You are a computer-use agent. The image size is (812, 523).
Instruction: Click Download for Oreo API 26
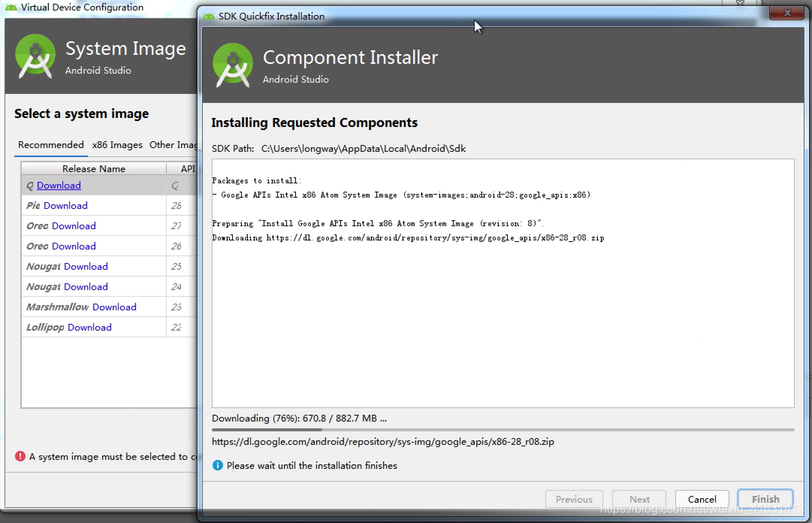click(74, 246)
